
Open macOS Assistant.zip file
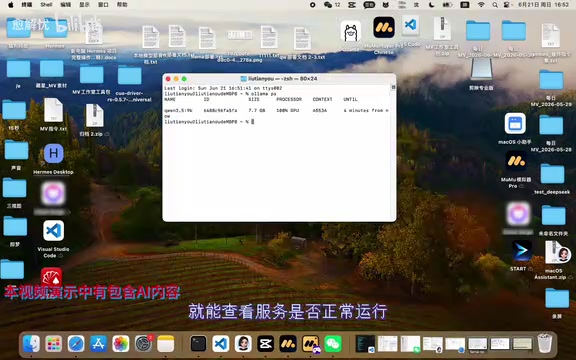557,253
